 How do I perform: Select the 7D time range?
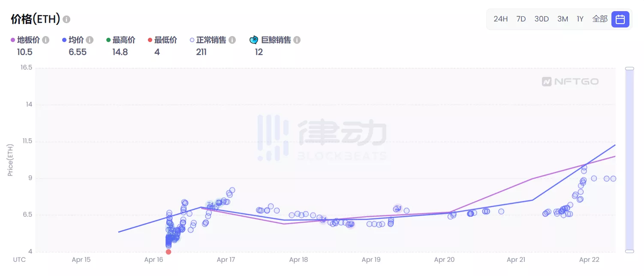click(x=521, y=19)
